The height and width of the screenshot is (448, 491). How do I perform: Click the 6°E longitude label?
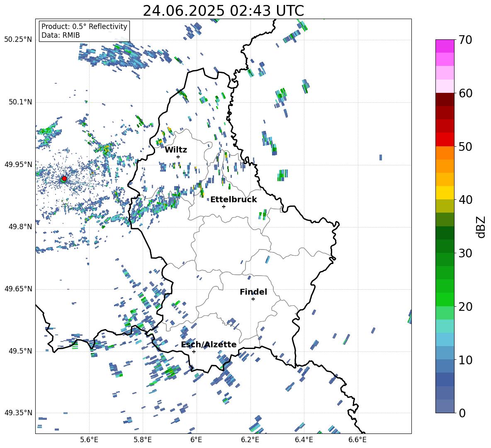[196, 440]
